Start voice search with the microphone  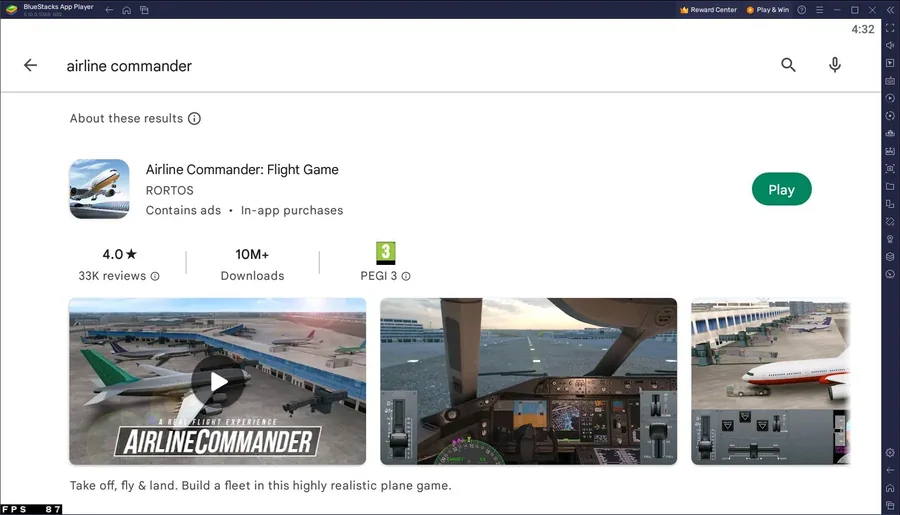(835, 65)
